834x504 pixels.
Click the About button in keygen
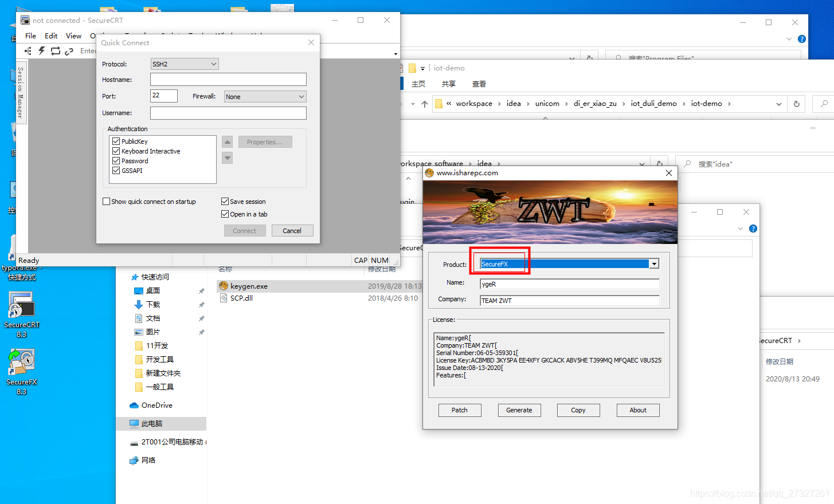[x=638, y=410]
